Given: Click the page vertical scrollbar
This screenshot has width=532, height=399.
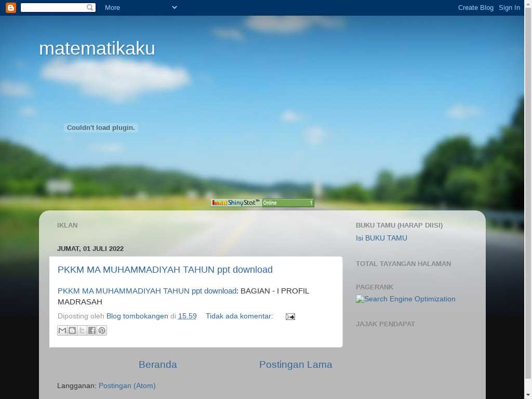Looking at the screenshot, I should [x=528, y=199].
